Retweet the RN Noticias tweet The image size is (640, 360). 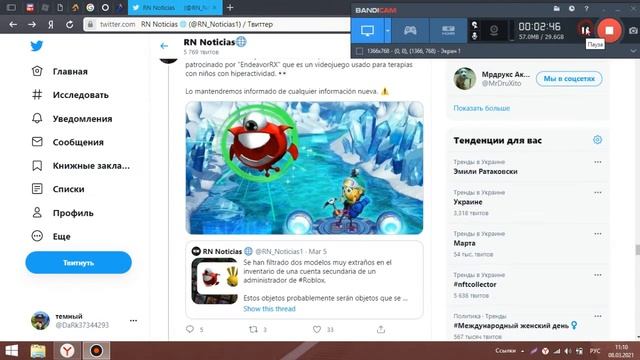click(253, 329)
